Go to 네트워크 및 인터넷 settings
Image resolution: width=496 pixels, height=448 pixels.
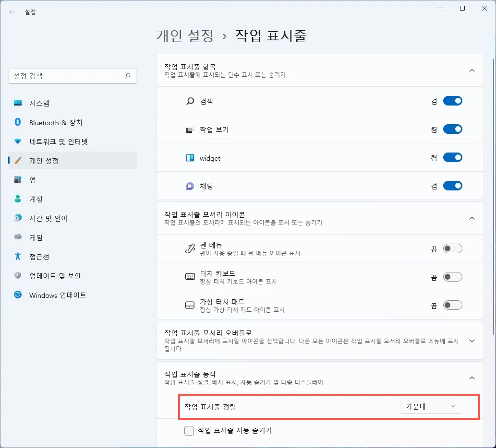tap(73, 141)
